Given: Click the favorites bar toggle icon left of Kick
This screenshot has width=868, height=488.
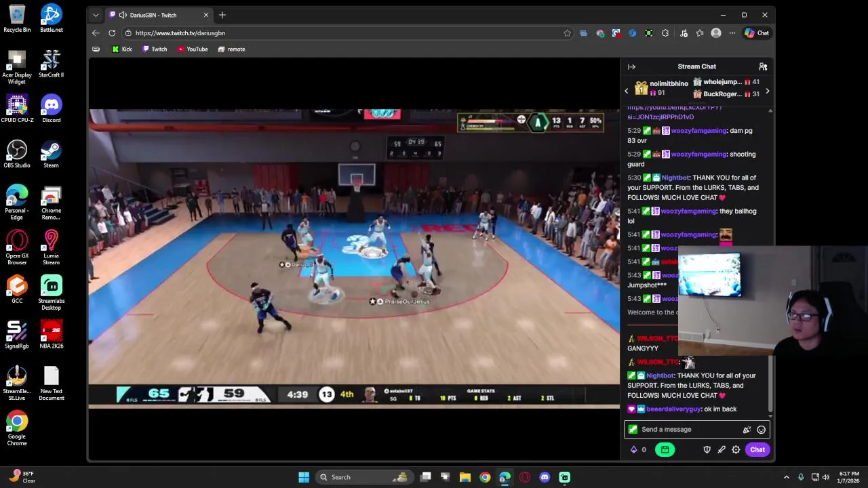Looking at the screenshot, I should click(x=96, y=49).
